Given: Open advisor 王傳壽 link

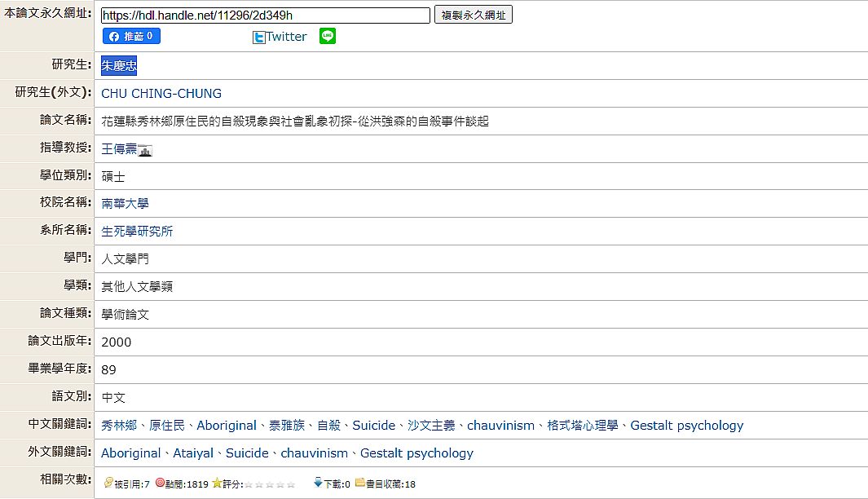Looking at the screenshot, I should click(119, 149).
